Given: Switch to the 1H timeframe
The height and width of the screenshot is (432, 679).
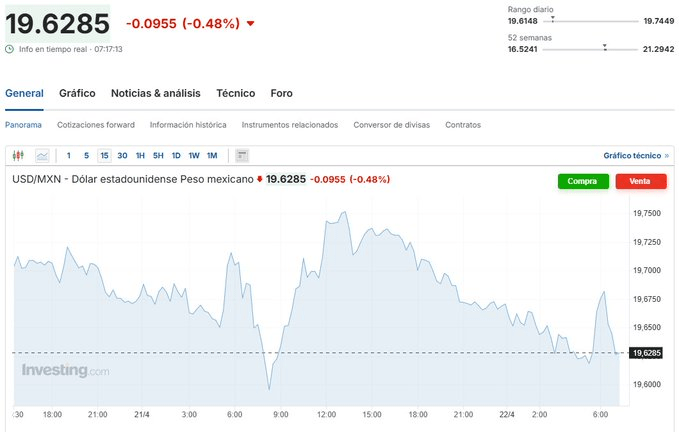Looking at the screenshot, I should [140, 155].
